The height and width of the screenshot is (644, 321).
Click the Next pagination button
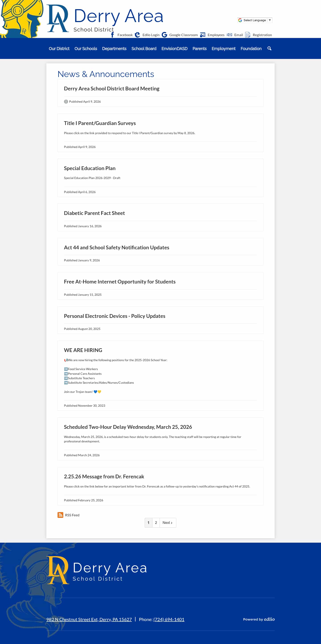(x=167, y=523)
